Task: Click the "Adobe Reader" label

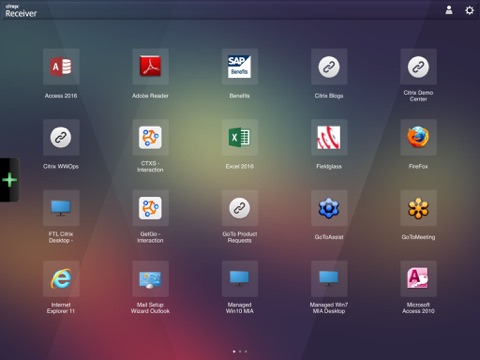Action: point(150,96)
